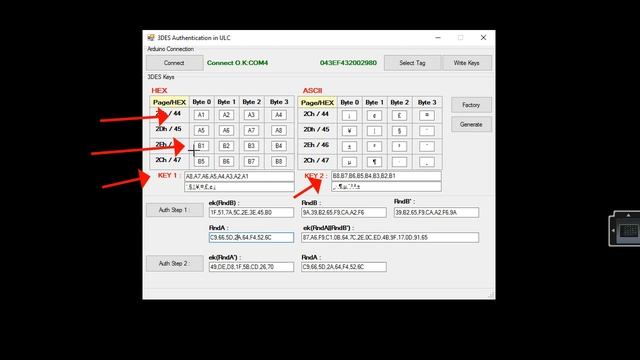Click the tag UID text 043EF432002980
640x360 pixels.
click(348, 63)
